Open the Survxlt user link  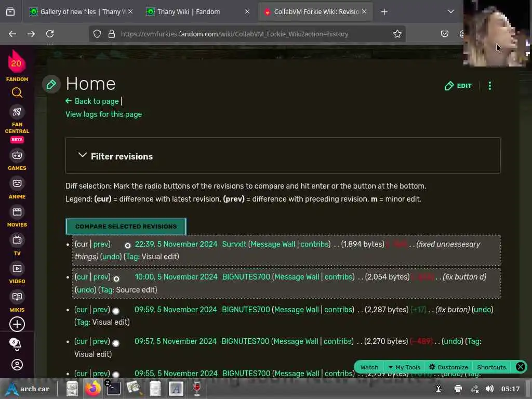coord(234,244)
